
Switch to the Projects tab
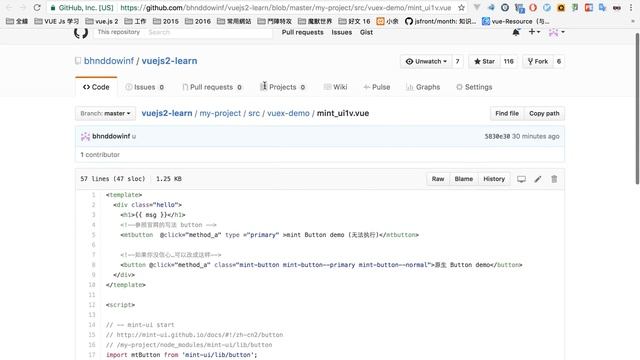(x=282, y=87)
